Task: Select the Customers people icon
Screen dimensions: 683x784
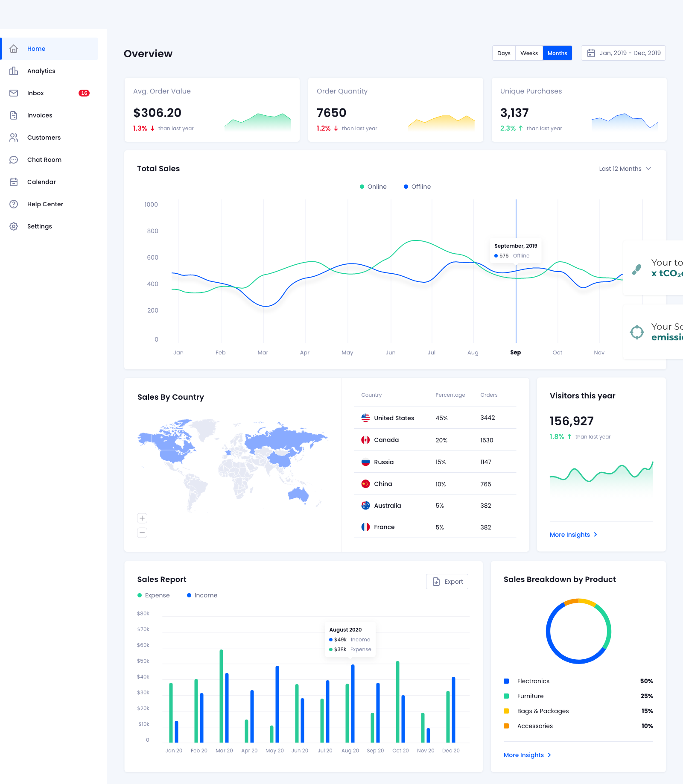Action: [14, 137]
